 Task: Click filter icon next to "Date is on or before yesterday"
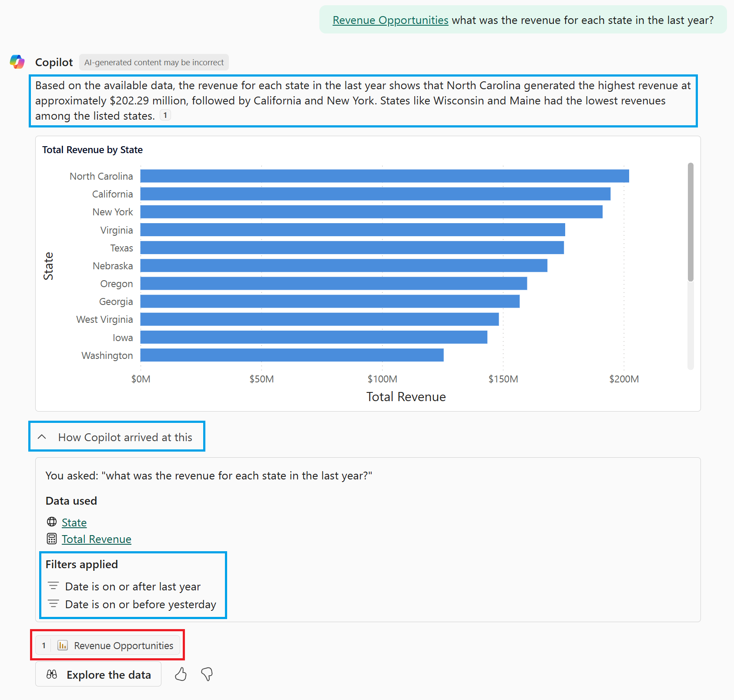[54, 604]
